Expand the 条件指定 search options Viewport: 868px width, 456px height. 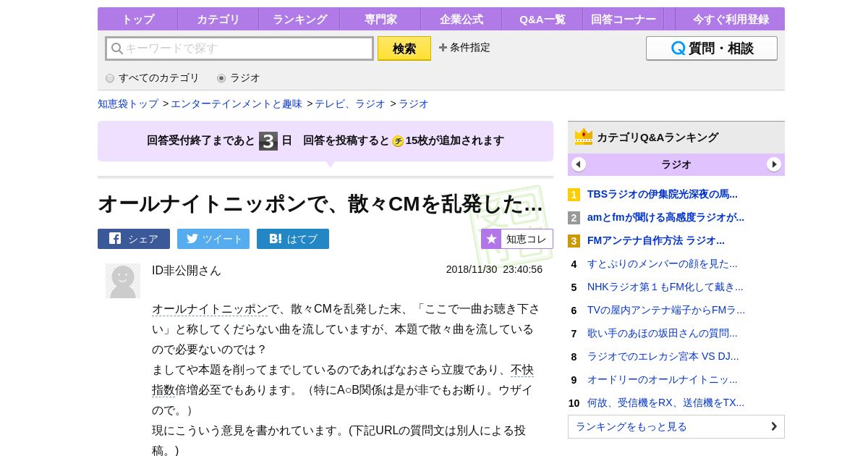[464, 47]
